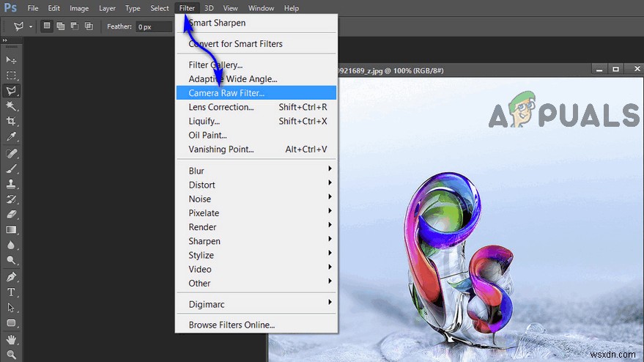Expand the Video submenu
The image size is (644, 362).
[256, 269]
